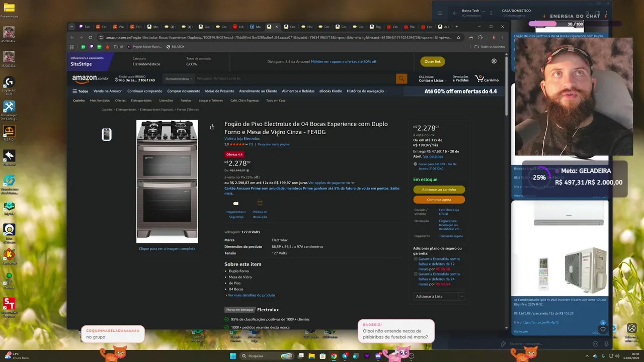Visit a loja Electrolux link
The image size is (644, 362).
point(242,139)
